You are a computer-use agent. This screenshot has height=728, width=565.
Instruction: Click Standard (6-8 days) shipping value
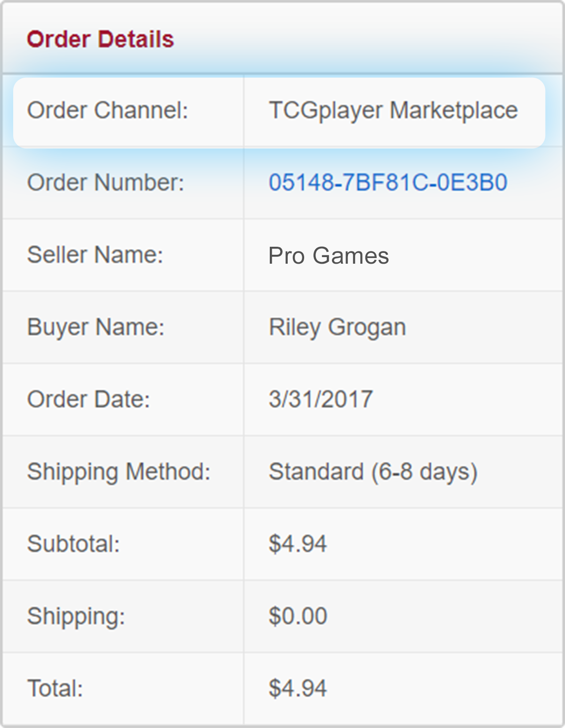[x=373, y=472]
